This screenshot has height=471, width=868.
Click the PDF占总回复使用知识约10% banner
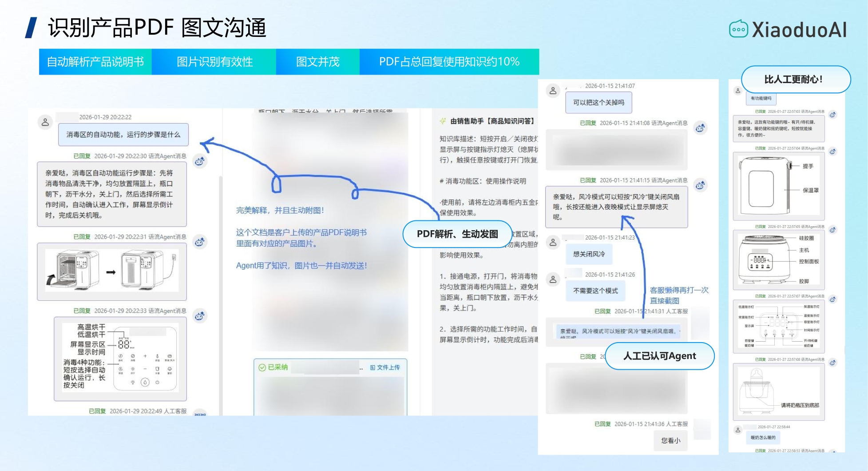pos(449,62)
